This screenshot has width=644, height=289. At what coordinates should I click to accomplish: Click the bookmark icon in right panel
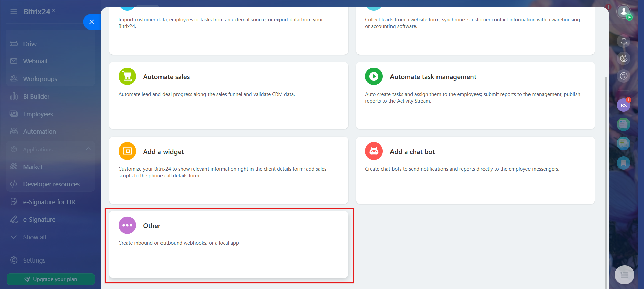coord(624,163)
